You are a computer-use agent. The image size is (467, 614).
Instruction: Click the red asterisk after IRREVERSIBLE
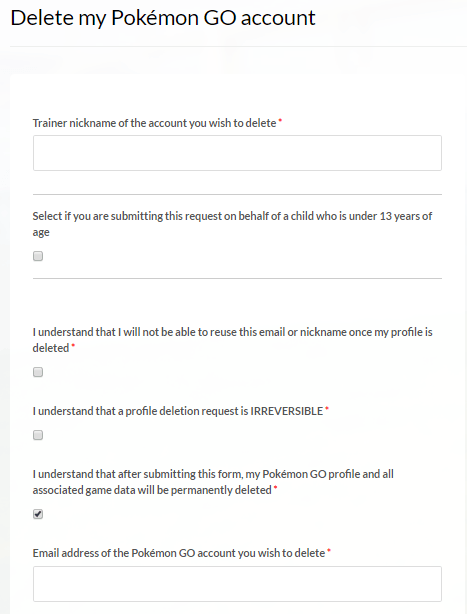327,408
